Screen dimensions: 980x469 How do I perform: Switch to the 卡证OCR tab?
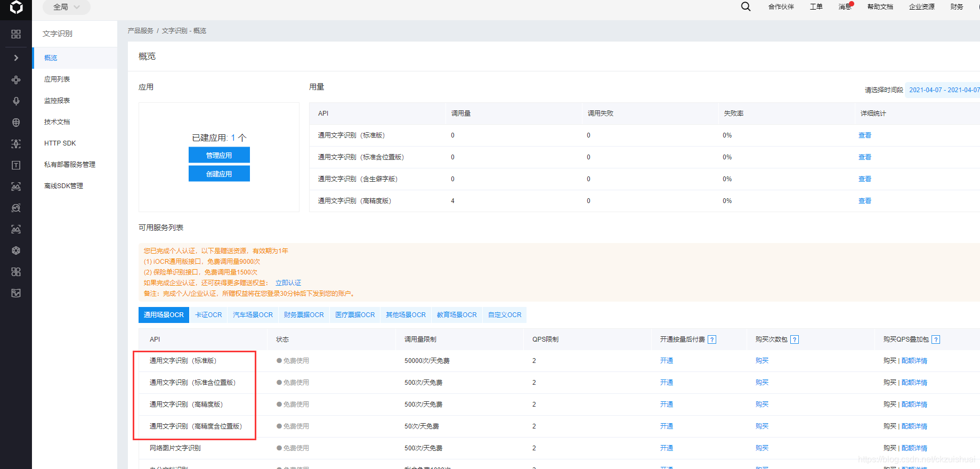pos(208,315)
